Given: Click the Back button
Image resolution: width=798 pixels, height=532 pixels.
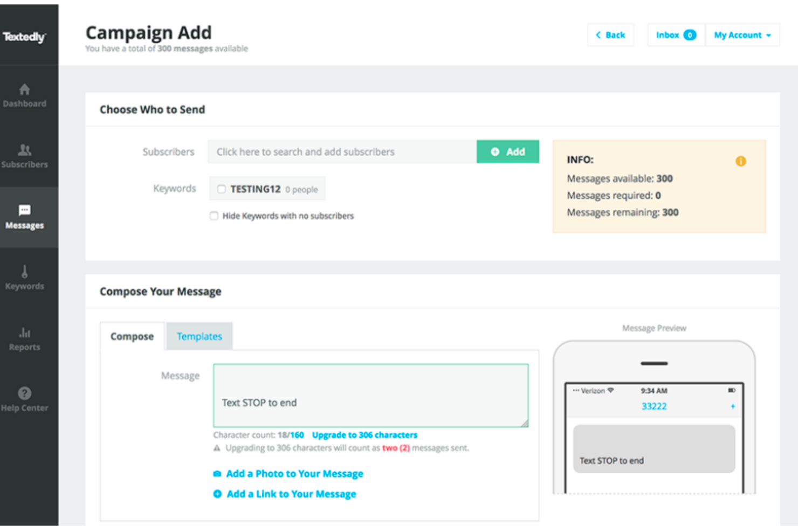Looking at the screenshot, I should [x=610, y=34].
